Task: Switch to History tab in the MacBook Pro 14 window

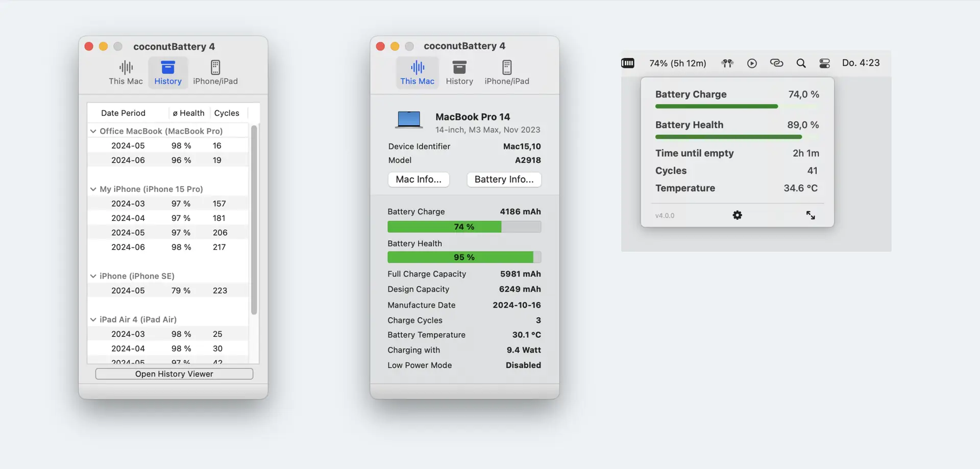Action: (x=459, y=72)
